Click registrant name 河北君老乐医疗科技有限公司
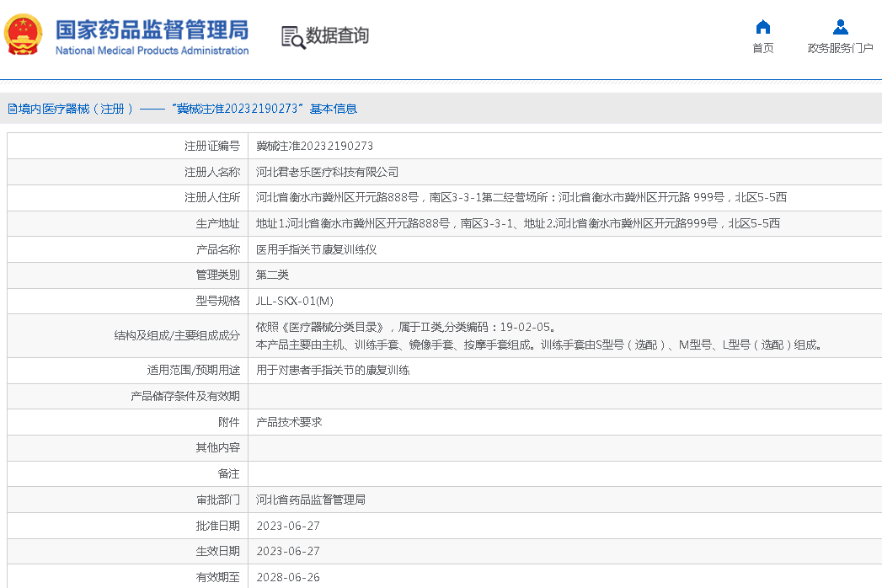882x588 pixels. tap(327, 172)
